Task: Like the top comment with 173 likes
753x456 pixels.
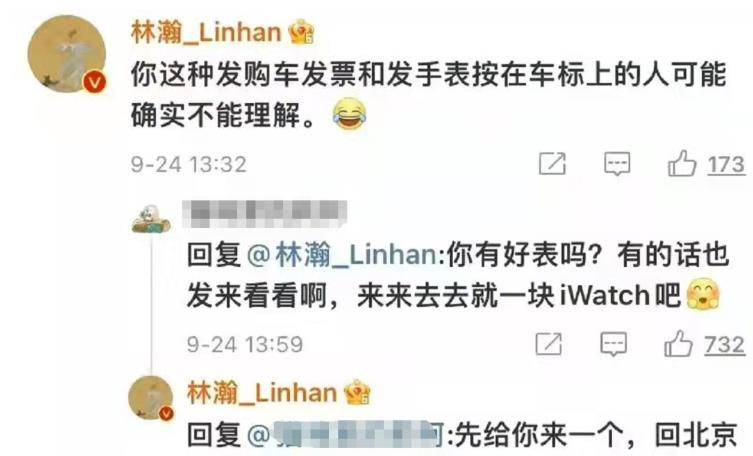Action: tap(682, 163)
